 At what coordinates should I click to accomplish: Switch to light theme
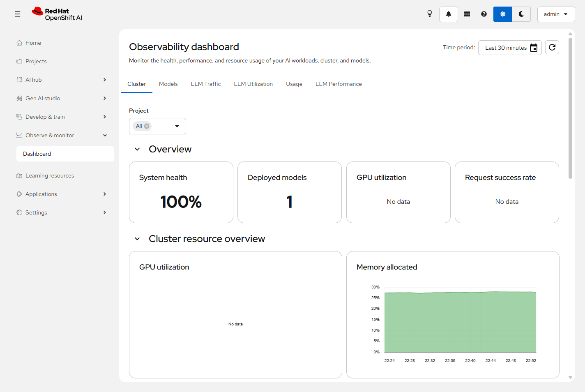(503, 14)
